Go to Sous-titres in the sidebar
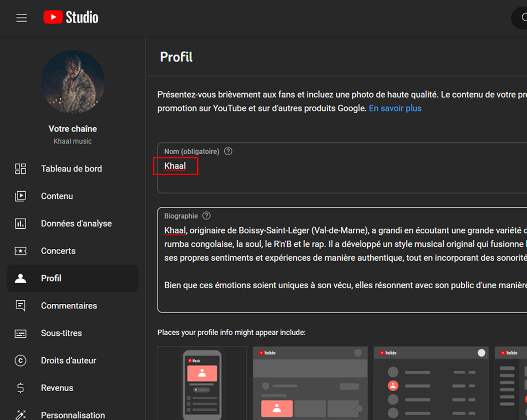The width and height of the screenshot is (527, 420). [x=73, y=333]
